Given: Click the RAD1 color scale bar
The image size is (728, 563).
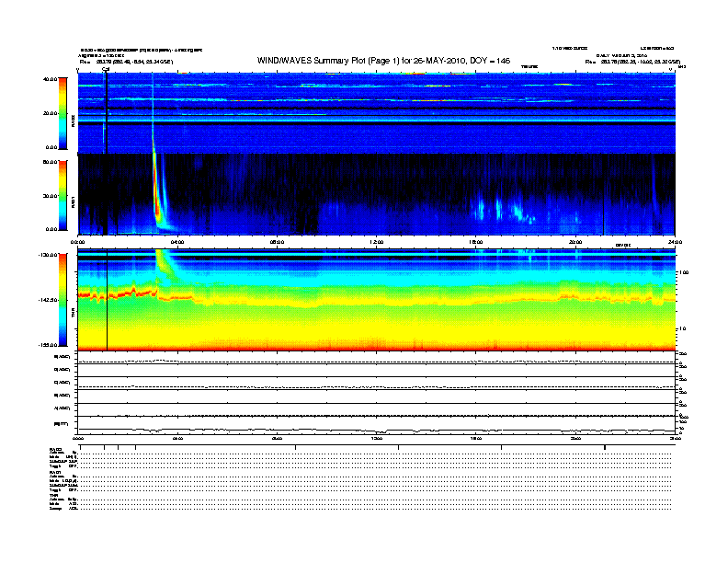Looking at the screenshot, I should 63,196.
